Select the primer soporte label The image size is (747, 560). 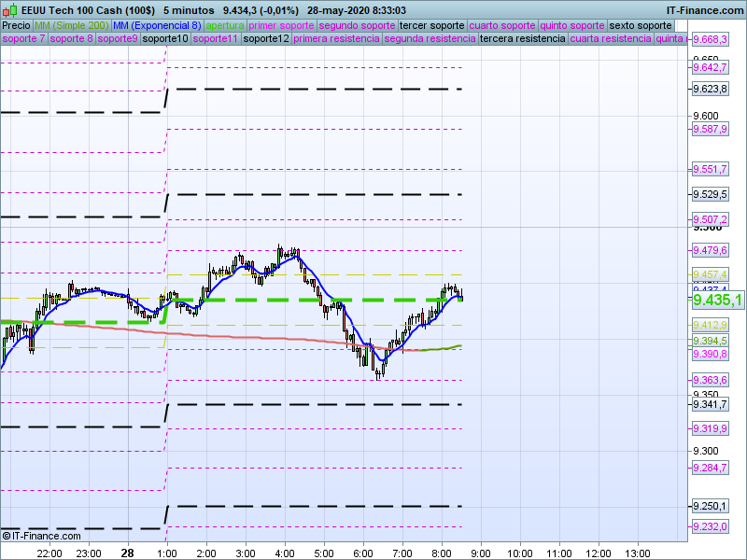[282, 25]
